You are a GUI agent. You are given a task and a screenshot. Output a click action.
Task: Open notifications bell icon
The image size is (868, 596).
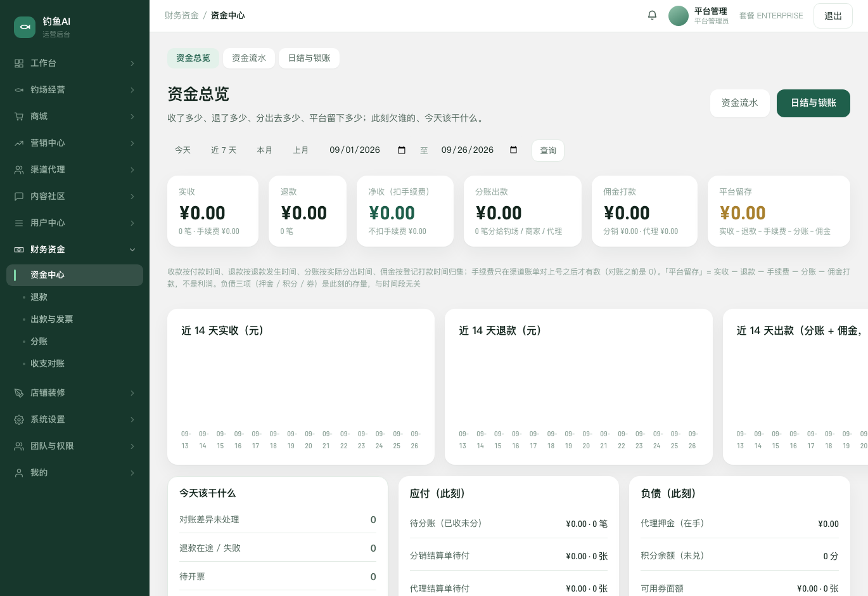(x=652, y=15)
